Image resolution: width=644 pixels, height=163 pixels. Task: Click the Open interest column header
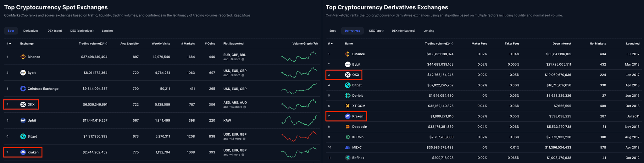click(x=562, y=44)
